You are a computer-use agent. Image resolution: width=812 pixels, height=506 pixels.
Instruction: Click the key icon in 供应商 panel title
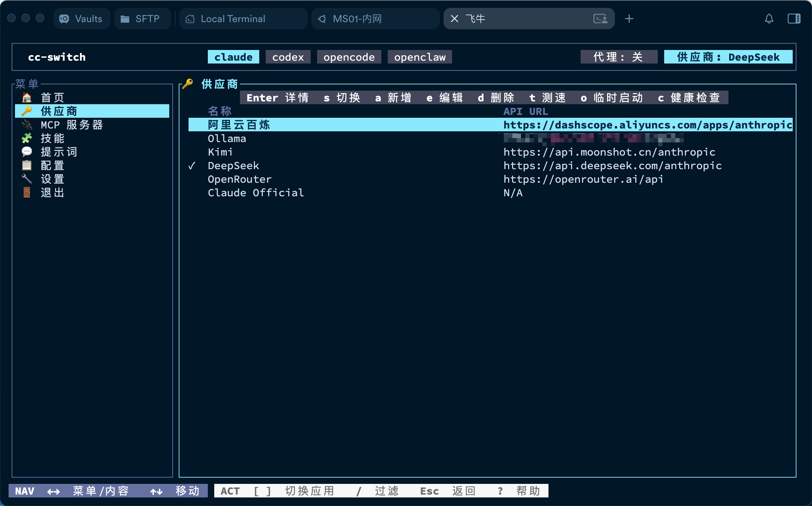tap(187, 84)
